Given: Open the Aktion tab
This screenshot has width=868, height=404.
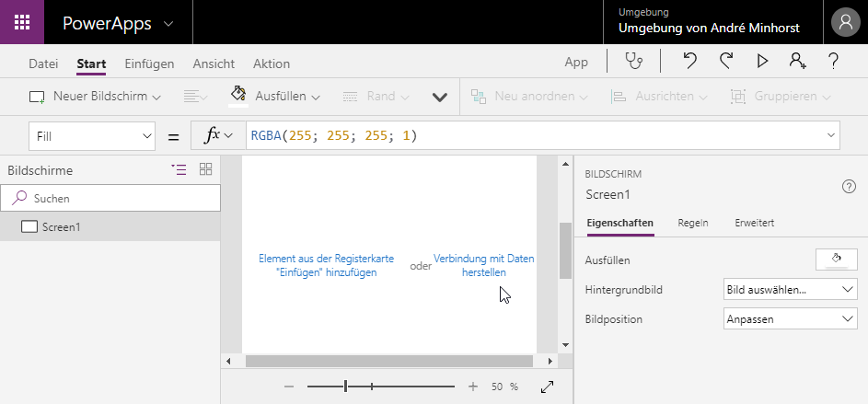Looking at the screenshot, I should [x=272, y=63].
